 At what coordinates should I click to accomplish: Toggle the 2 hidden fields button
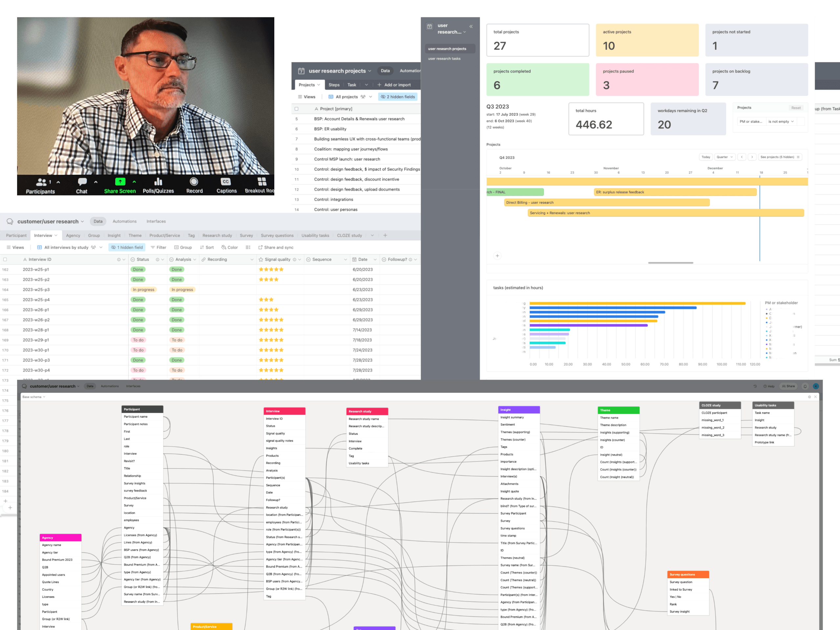[x=398, y=97]
